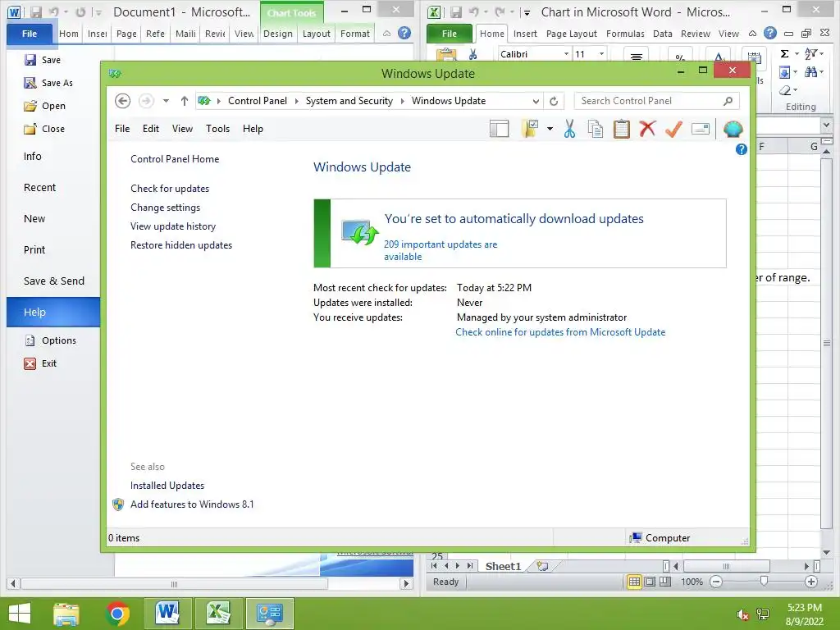This screenshot has height=630, width=840.
Task: Expand Excel Quick Access Toolbar customize arrow
Action: [527, 13]
